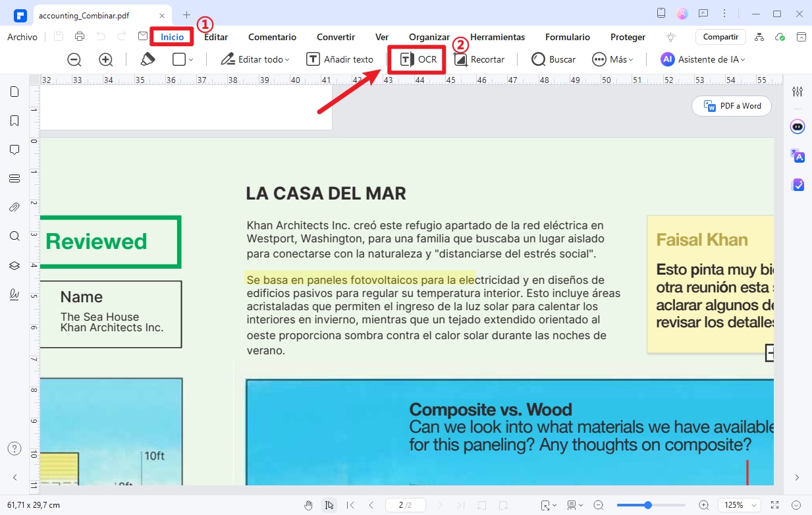Expand the right sidebar with arrow

point(798,477)
